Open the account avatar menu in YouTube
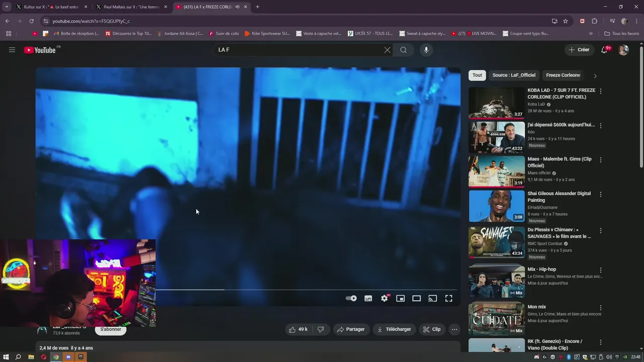 (x=623, y=50)
